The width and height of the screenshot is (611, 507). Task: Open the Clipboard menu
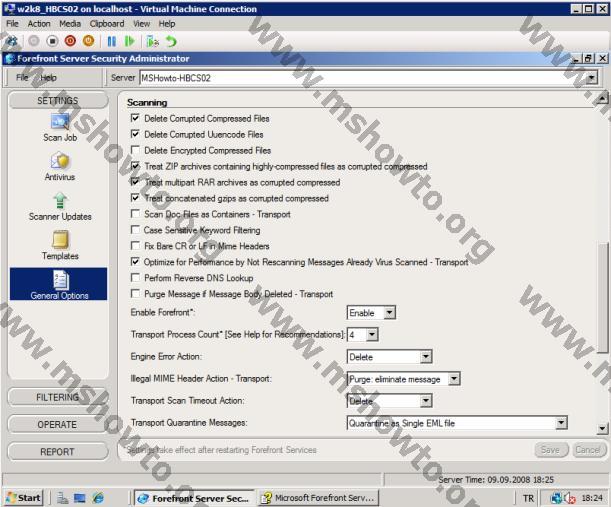coord(107,24)
